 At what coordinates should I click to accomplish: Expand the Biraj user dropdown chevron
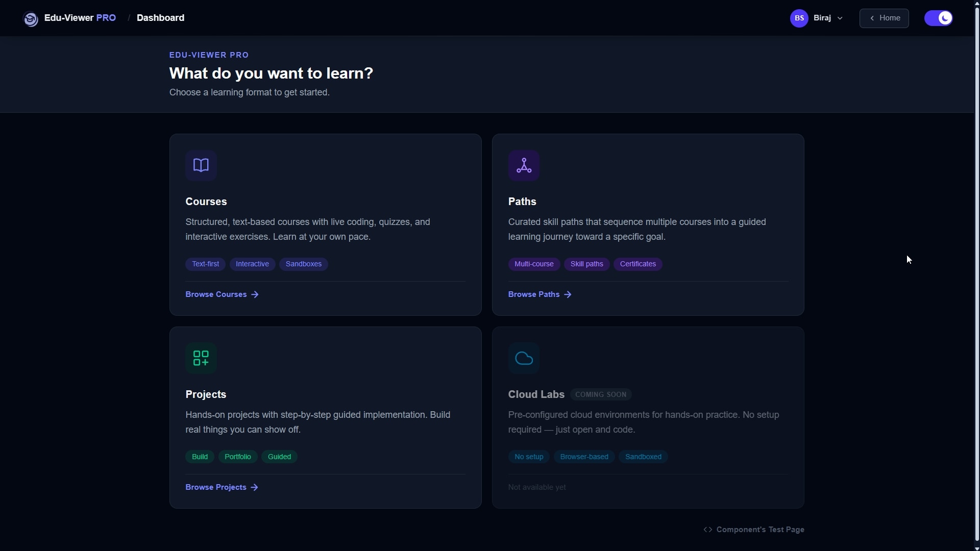click(840, 18)
